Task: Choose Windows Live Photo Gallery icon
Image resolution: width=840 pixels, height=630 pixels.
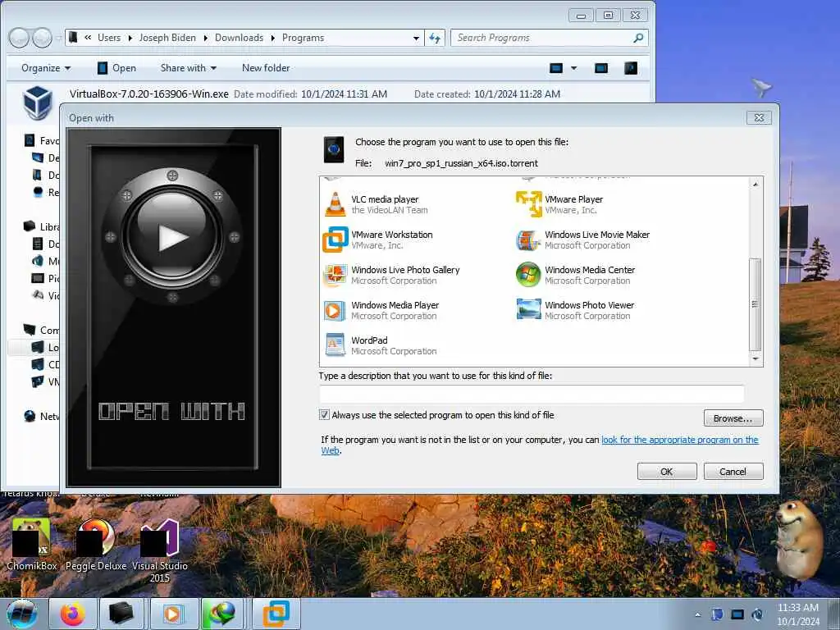Action: pos(336,275)
